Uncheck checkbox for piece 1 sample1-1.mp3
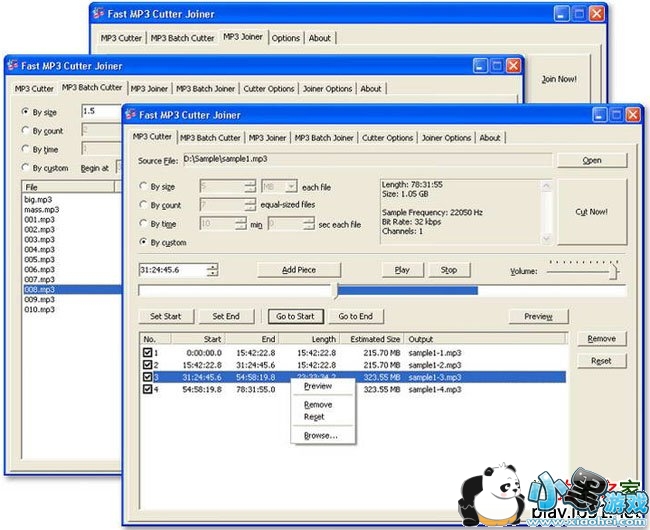 click(x=147, y=353)
